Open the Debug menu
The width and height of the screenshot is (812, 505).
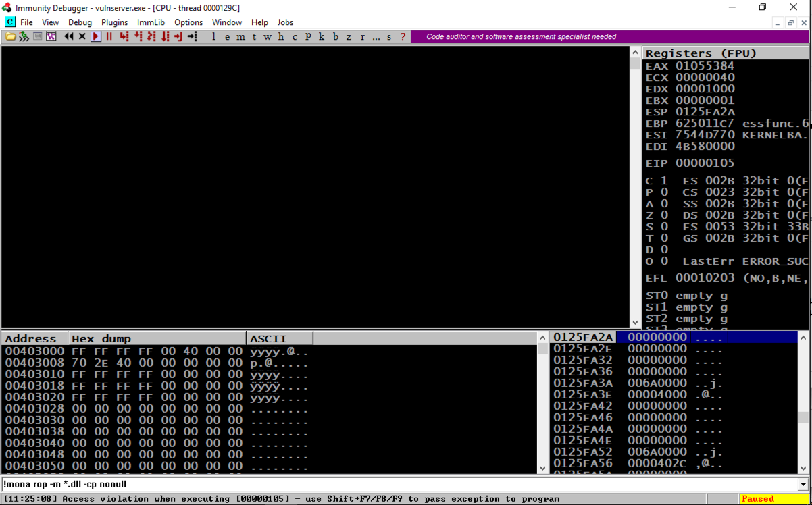pos(80,22)
